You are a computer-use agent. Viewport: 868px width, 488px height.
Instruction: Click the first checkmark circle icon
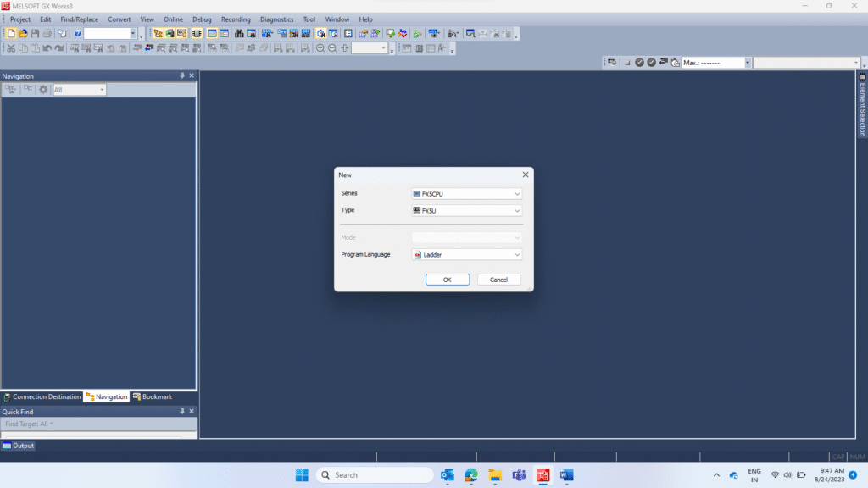point(639,63)
